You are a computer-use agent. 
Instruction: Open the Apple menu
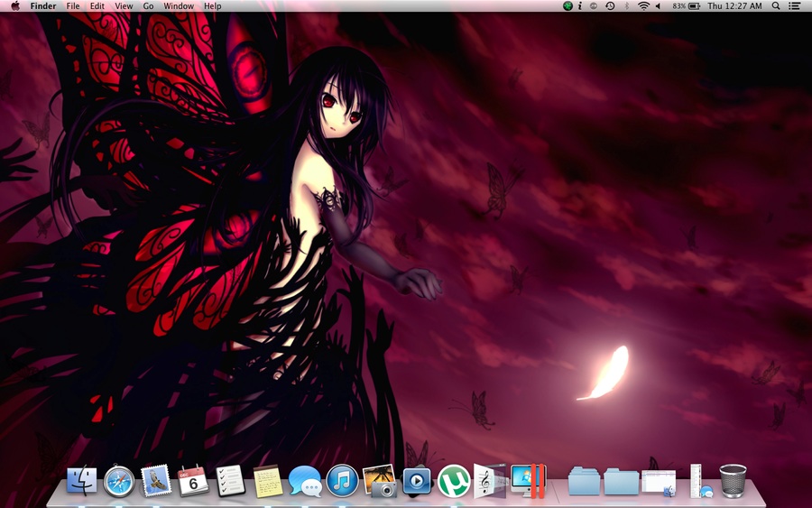pyautogui.click(x=15, y=6)
